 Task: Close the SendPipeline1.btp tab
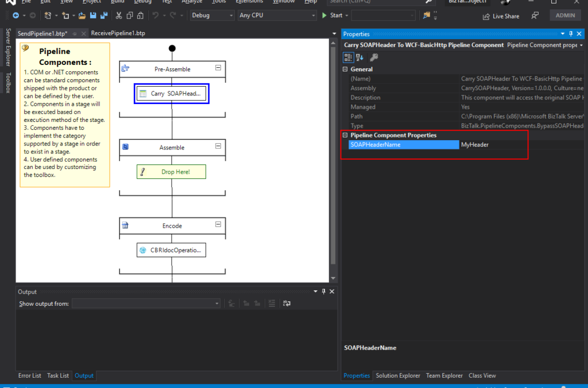84,34
